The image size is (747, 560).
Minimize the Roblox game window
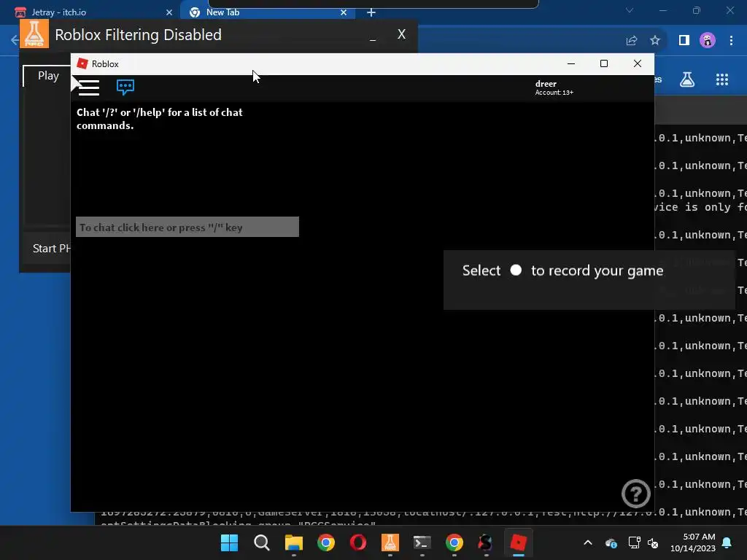tap(571, 64)
